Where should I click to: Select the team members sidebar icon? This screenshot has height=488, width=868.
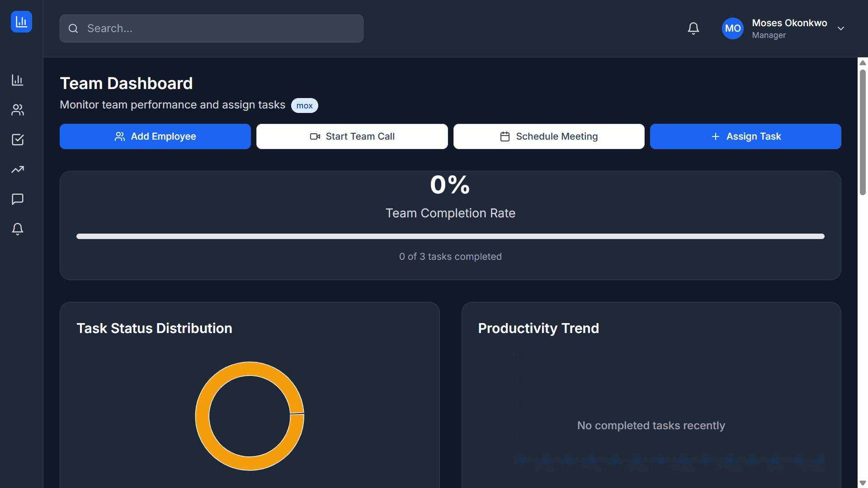pos(17,110)
